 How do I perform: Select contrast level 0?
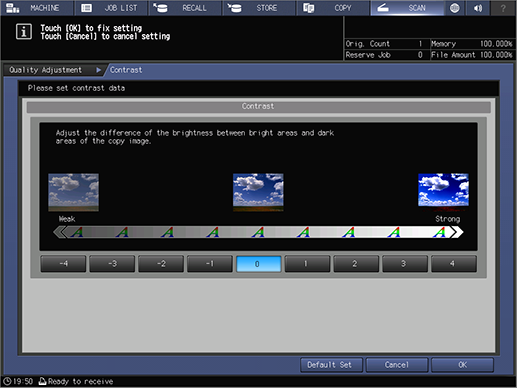[x=259, y=264]
